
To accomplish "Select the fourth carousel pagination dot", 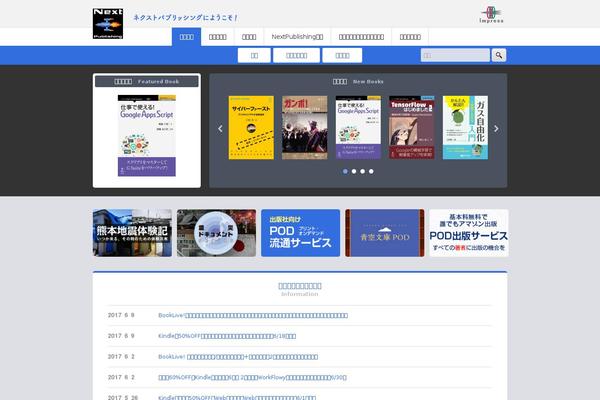I will 371,171.
